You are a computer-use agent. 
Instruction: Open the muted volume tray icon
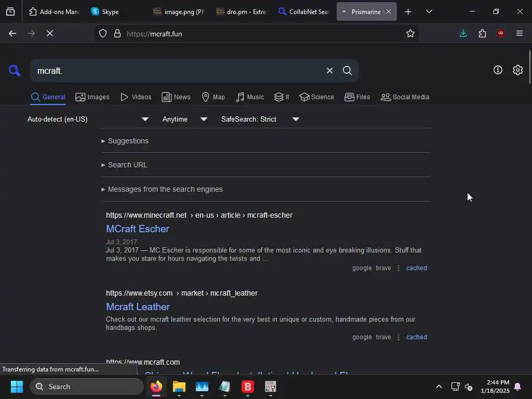(469, 387)
